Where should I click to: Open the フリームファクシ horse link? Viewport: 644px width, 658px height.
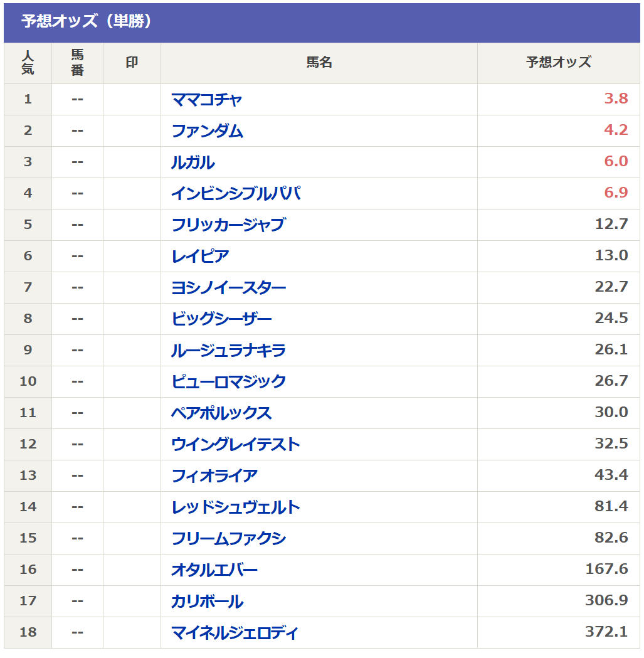(228, 539)
